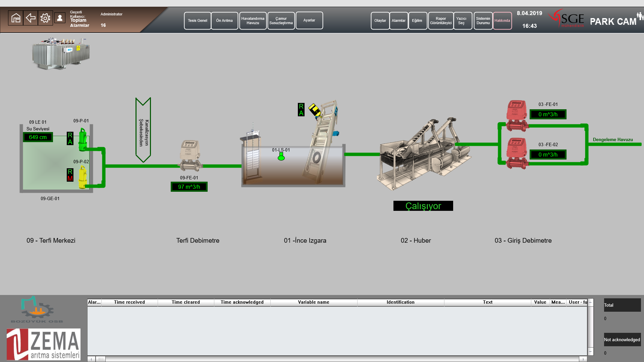
Task: Select the yellow 09-P-02 pump
Action: click(x=83, y=178)
